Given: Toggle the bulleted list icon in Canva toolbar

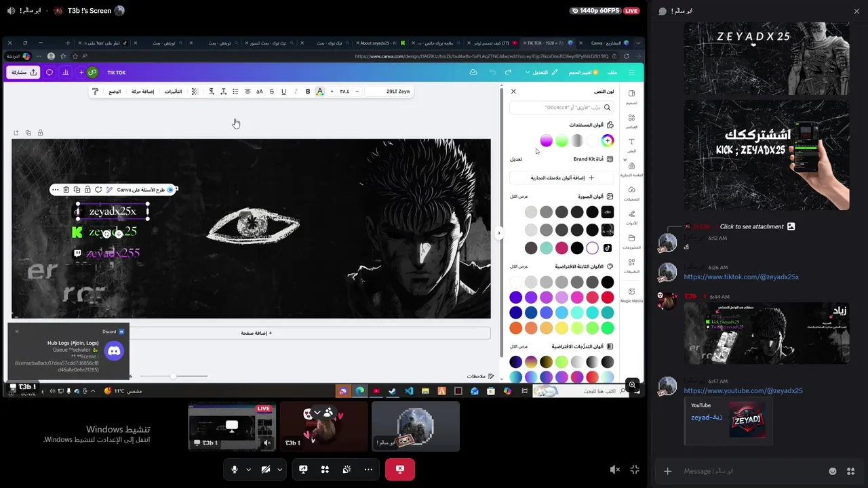Looking at the screenshot, I should [x=235, y=91].
